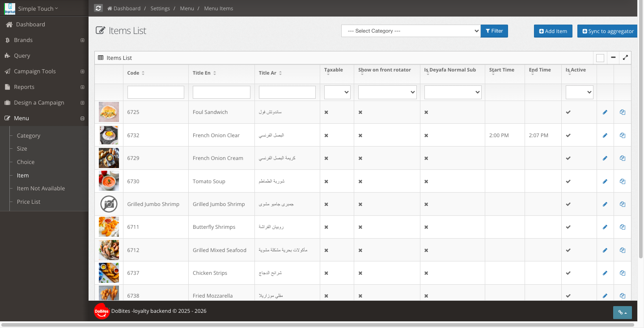Click the Simple Touch logo icon
Screen dimensions: 644x328
(x=10, y=8)
